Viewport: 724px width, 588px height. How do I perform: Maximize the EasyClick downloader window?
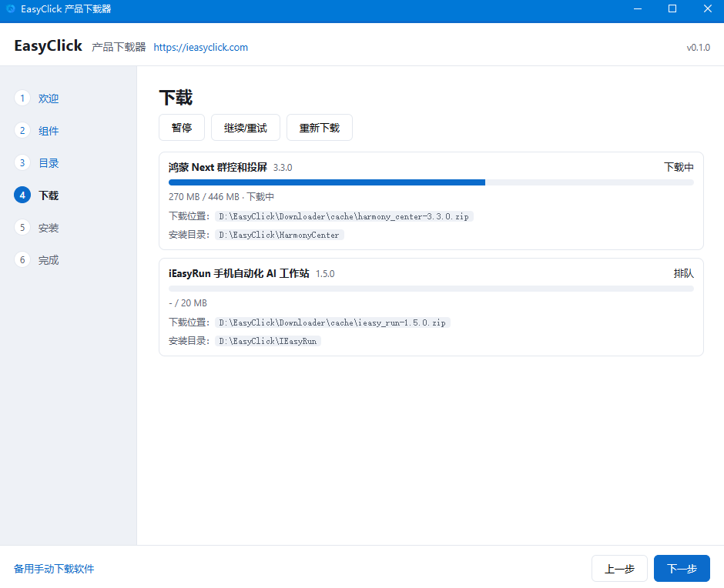(672, 8)
